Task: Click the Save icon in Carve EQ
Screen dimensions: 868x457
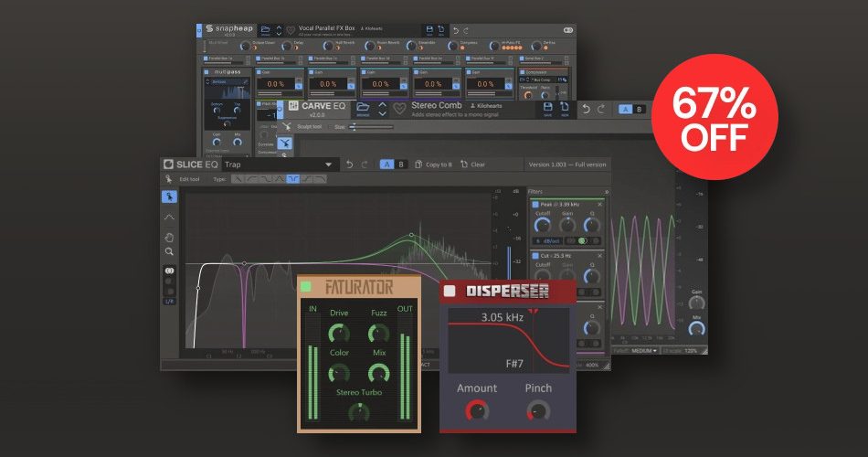Action: (547, 110)
